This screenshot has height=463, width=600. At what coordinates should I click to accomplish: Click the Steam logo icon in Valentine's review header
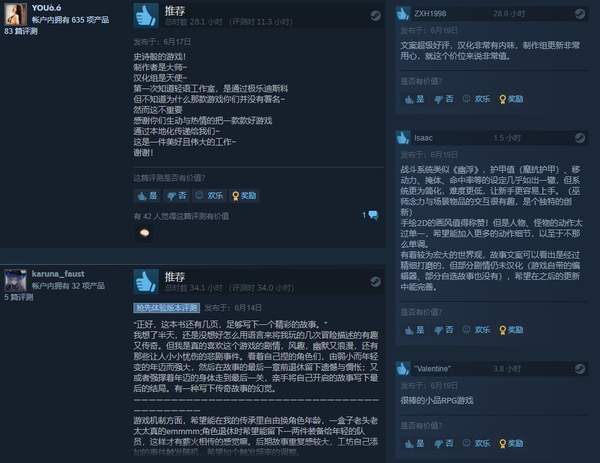580,368
